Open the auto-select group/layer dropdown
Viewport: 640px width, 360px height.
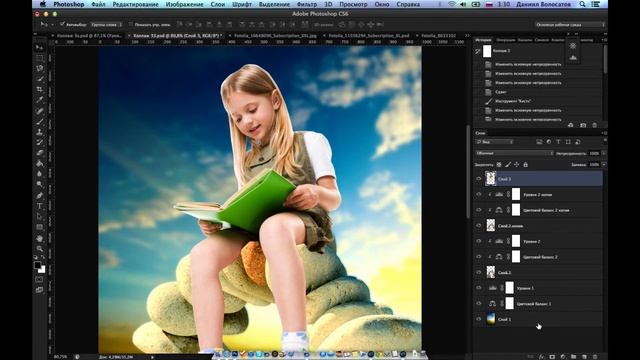[x=106, y=24]
